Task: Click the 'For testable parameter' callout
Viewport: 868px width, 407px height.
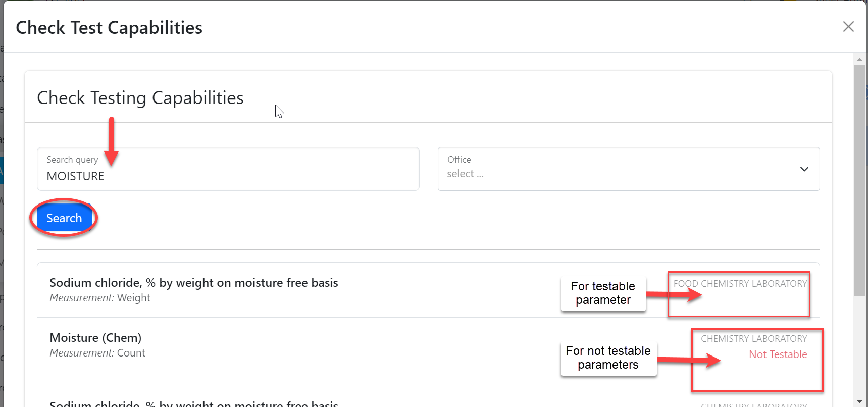Action: point(603,293)
